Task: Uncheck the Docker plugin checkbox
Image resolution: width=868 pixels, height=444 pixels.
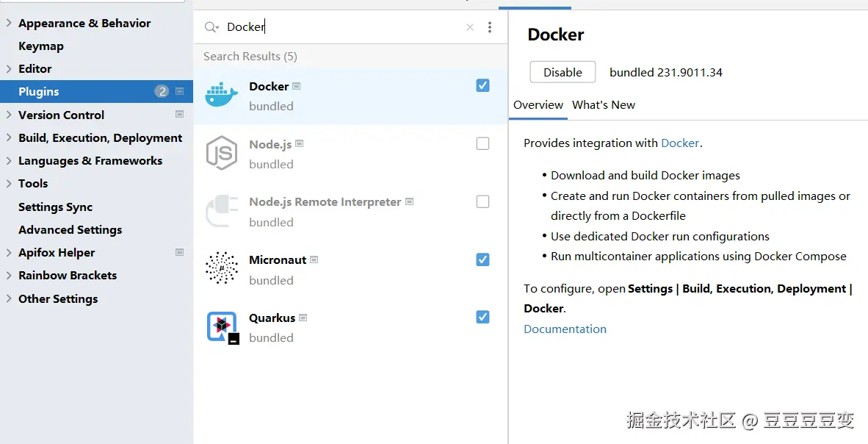Action: pyautogui.click(x=482, y=85)
